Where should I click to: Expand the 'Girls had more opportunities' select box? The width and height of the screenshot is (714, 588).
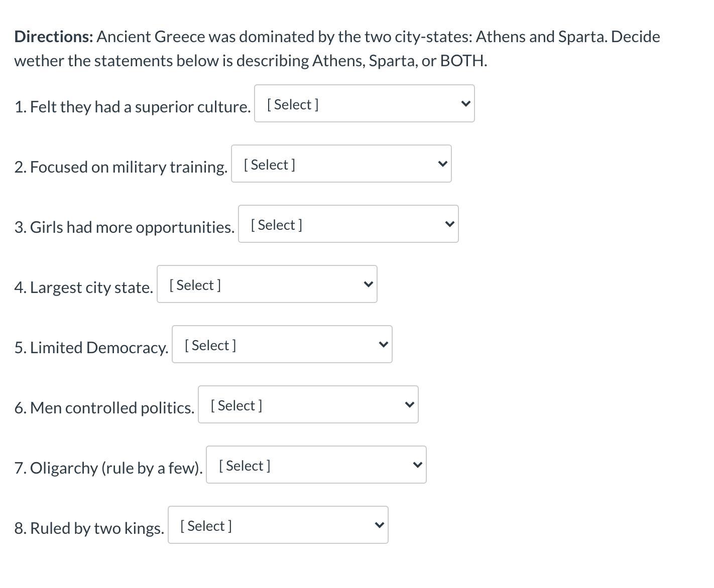348,224
